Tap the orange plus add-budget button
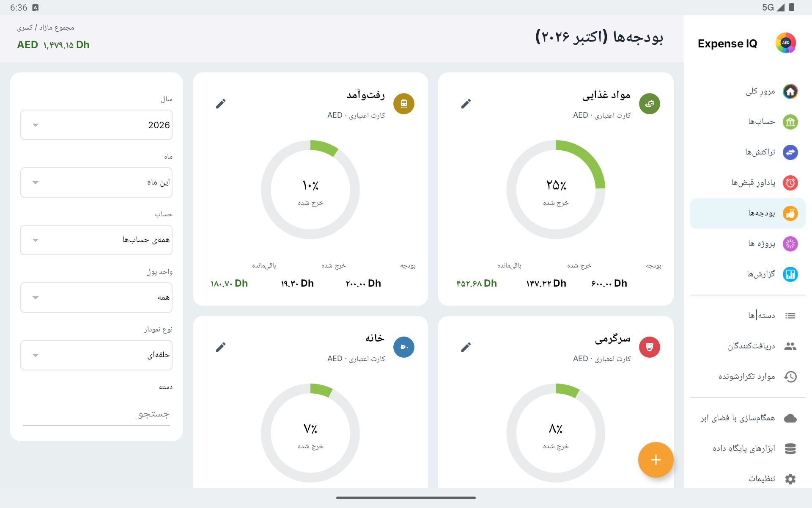 pyautogui.click(x=656, y=460)
